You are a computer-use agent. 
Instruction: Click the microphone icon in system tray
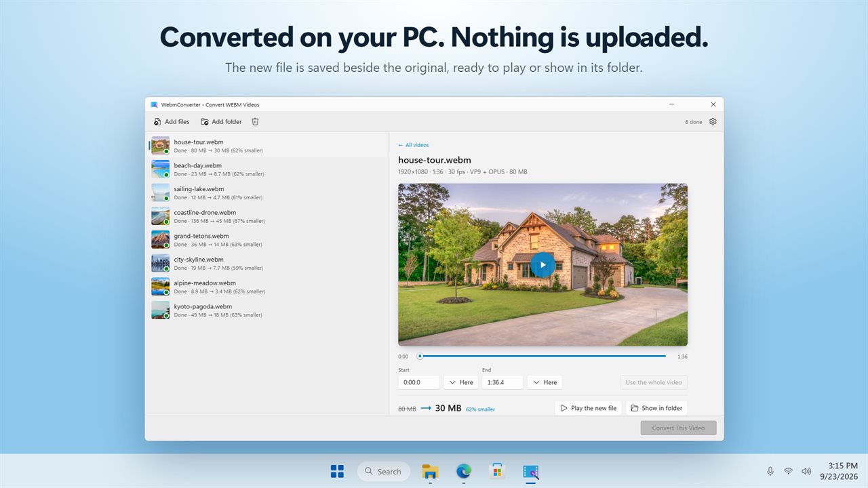[770, 471]
